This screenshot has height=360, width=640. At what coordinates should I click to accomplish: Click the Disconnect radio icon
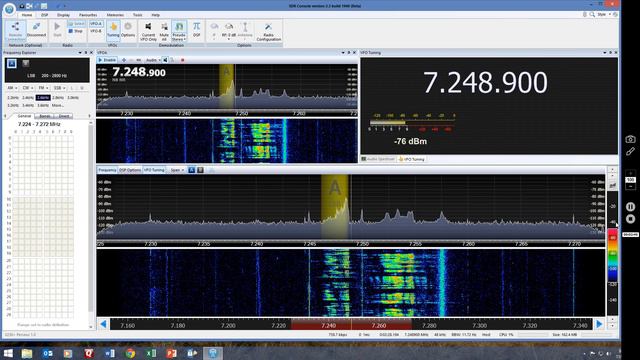[x=36, y=31]
